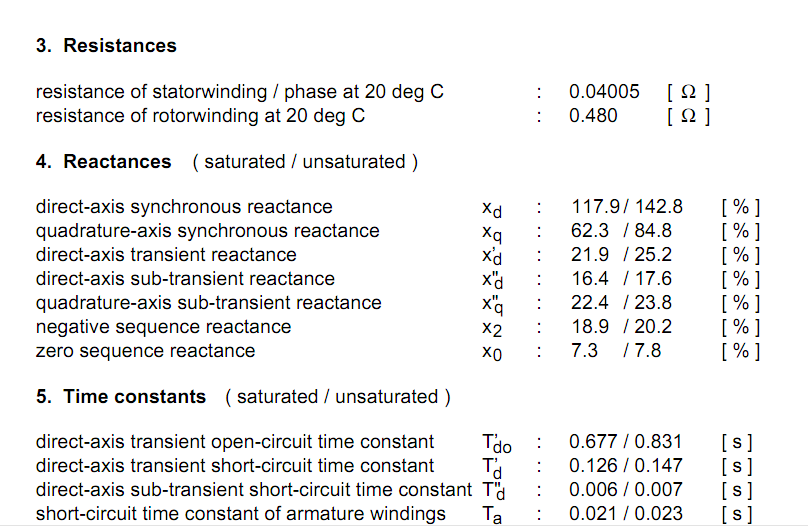
Task: Click the direct-axis synchronous reactance label
Action: click(x=184, y=207)
